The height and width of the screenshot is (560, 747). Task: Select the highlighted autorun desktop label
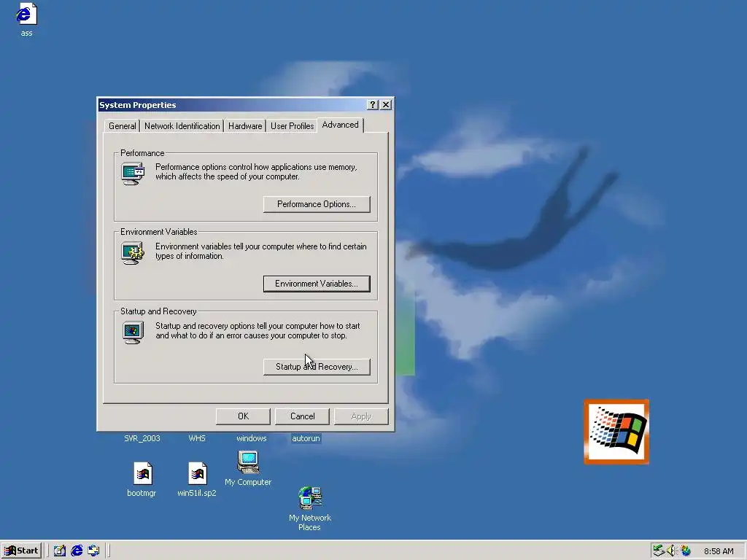(306, 438)
